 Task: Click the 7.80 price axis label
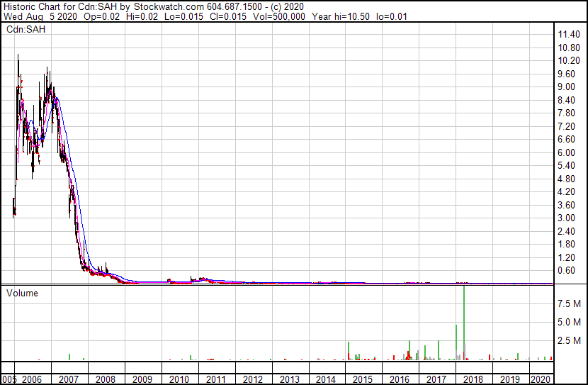566,113
